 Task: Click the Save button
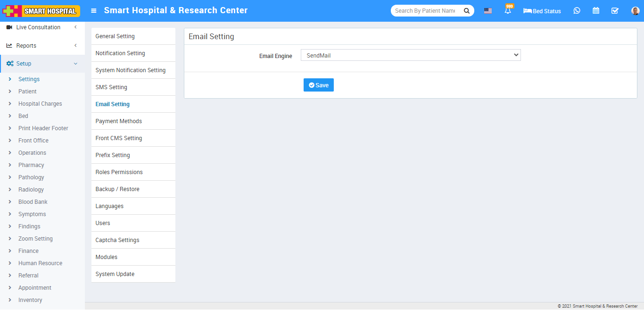(319, 85)
